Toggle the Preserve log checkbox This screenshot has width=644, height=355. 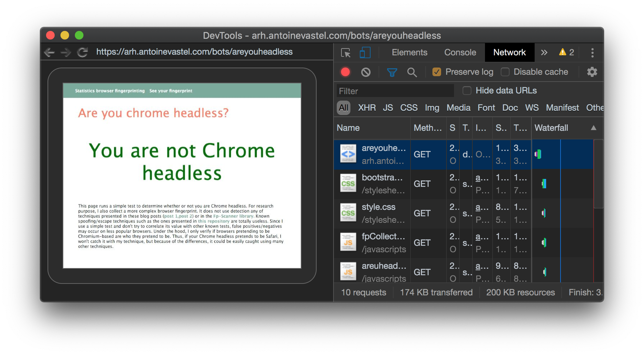(437, 72)
